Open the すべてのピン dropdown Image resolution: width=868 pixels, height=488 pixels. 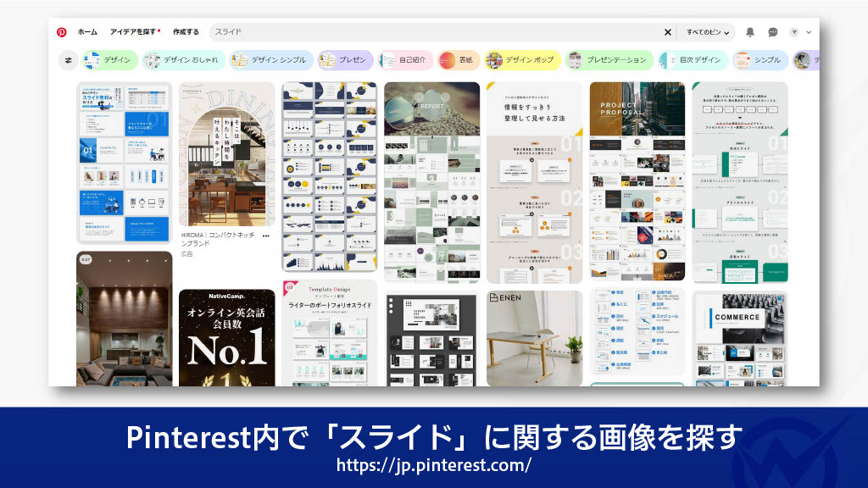click(708, 30)
